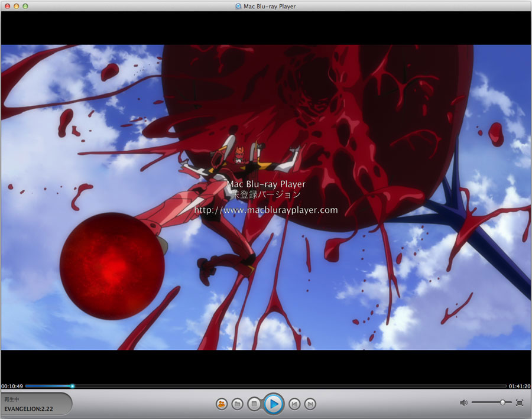Click the disc icon in the title bar
This screenshot has height=419, width=532.
(x=238, y=6)
